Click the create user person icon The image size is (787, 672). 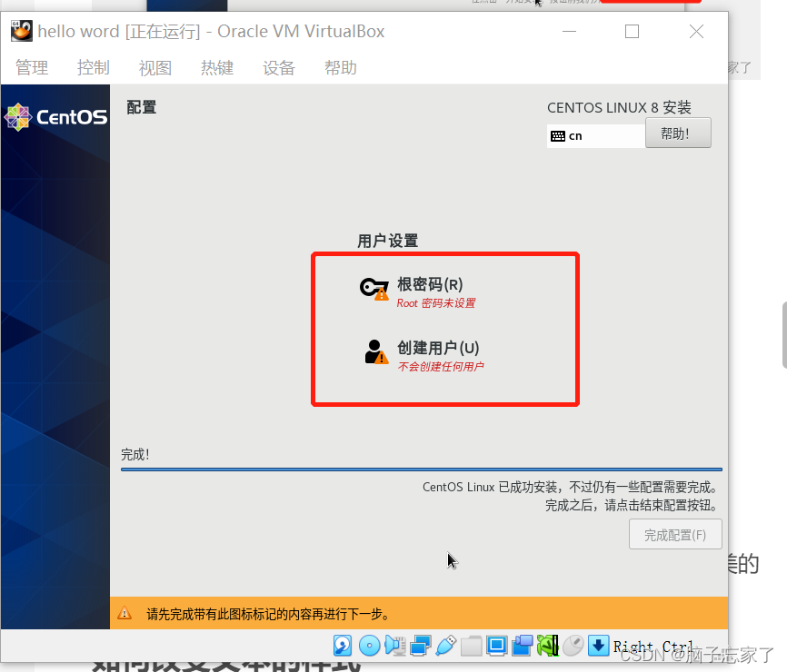click(376, 352)
